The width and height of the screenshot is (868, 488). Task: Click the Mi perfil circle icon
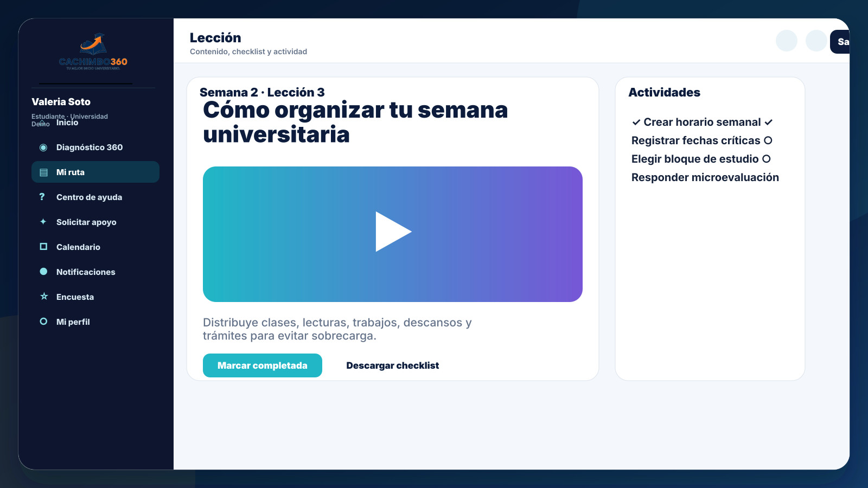point(43,322)
